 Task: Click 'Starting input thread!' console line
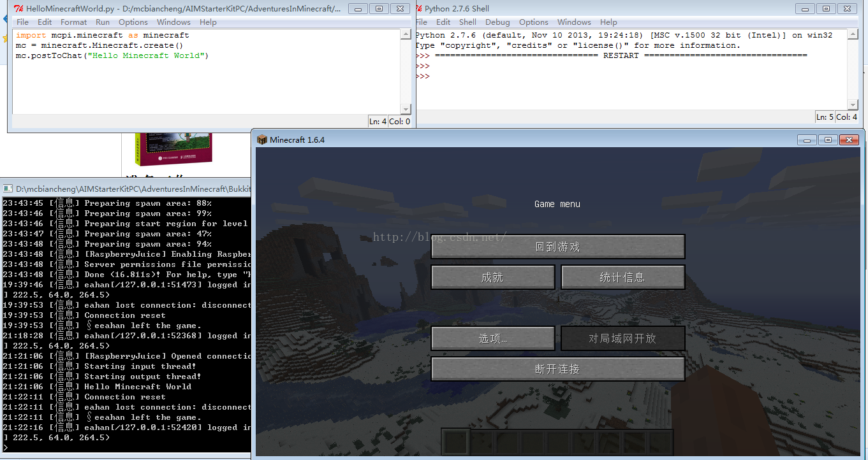click(99, 366)
